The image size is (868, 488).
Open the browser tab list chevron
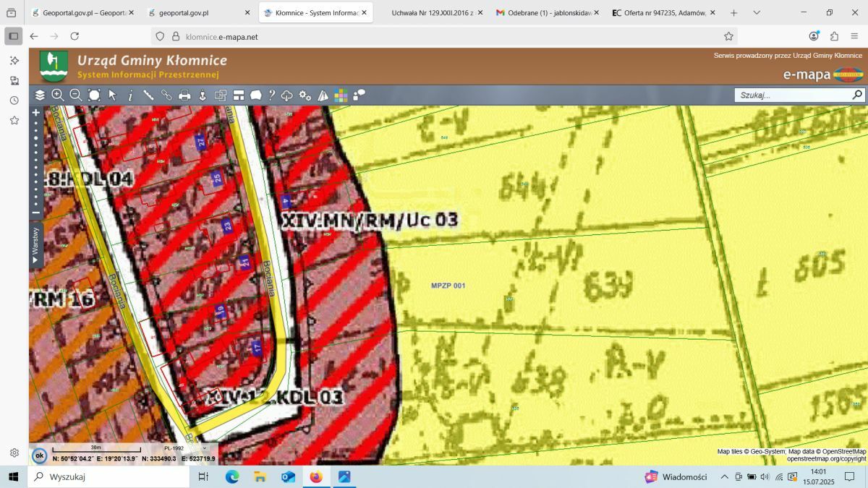pyautogui.click(x=757, y=13)
